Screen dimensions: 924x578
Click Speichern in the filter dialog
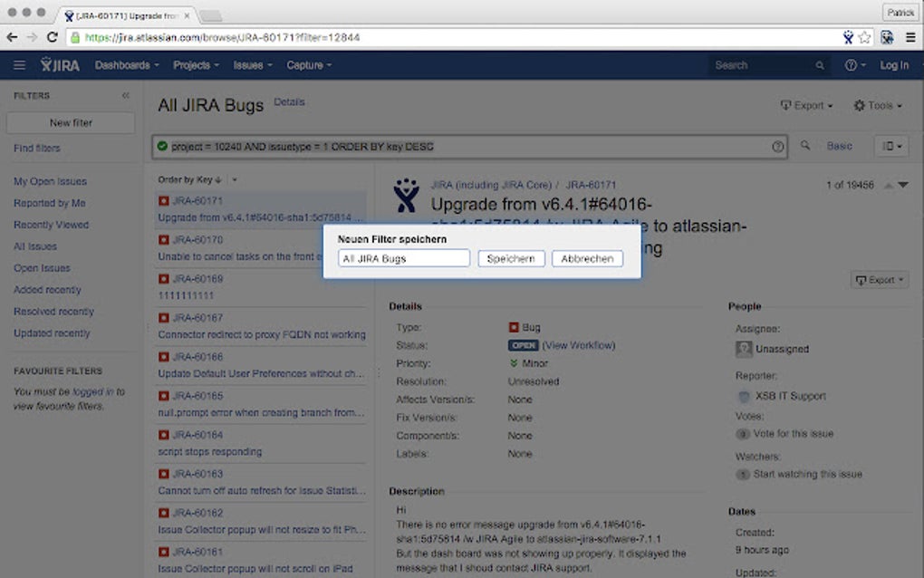coord(510,258)
